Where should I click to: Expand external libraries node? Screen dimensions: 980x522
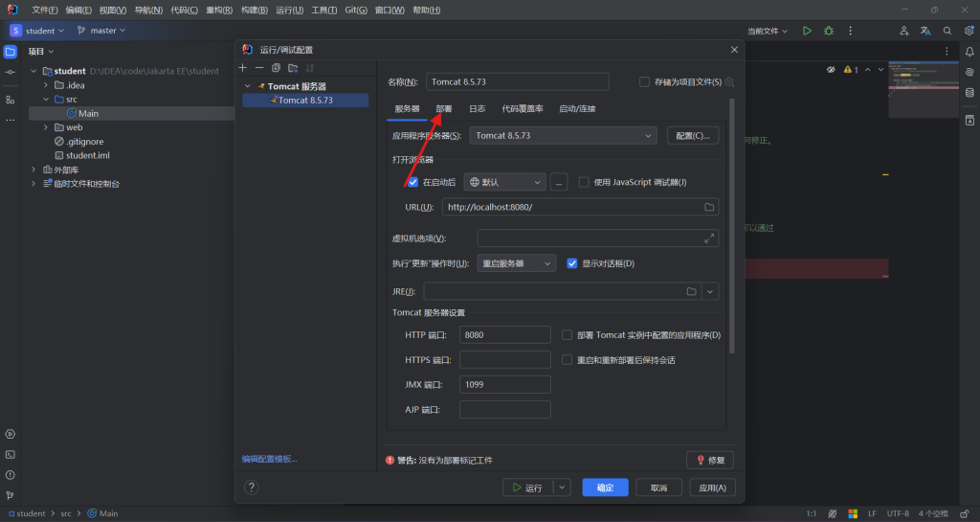pyautogui.click(x=33, y=170)
